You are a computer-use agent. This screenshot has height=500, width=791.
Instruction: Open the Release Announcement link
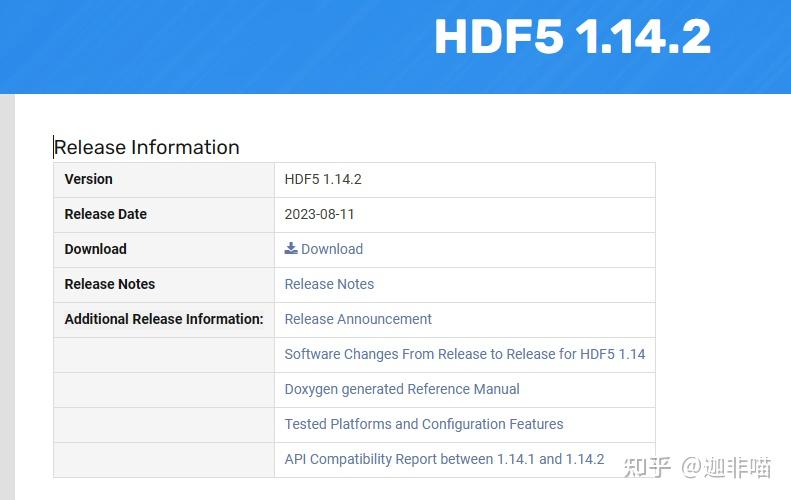tap(358, 319)
